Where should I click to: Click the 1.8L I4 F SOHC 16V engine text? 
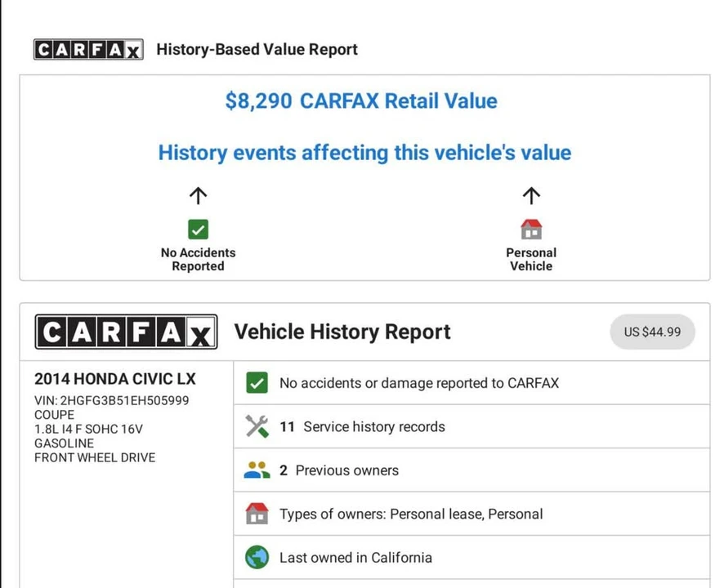click(88, 429)
